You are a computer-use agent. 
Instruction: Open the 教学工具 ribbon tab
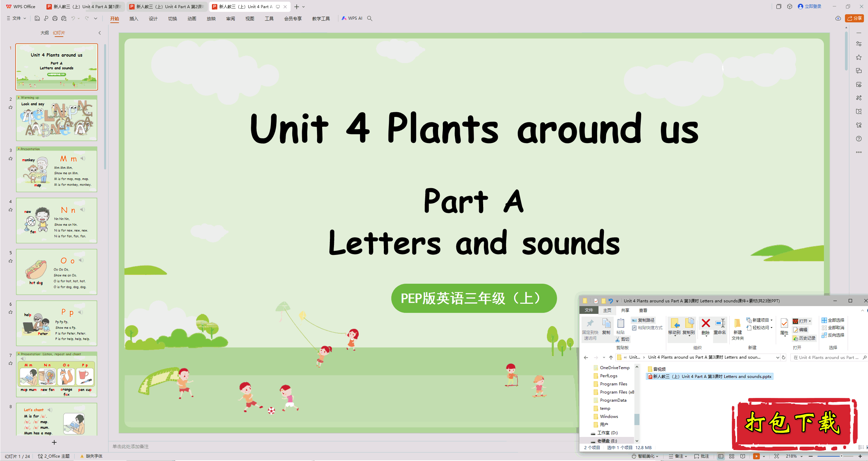click(321, 19)
